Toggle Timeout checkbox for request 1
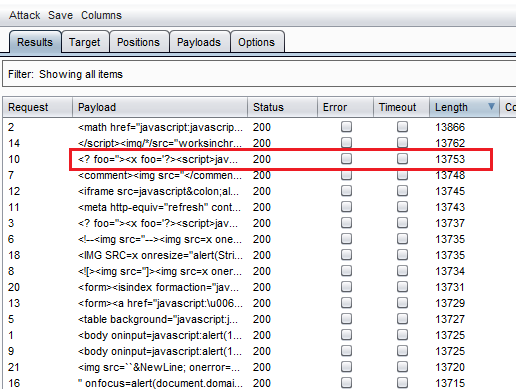The image size is (516, 389). coord(402,335)
